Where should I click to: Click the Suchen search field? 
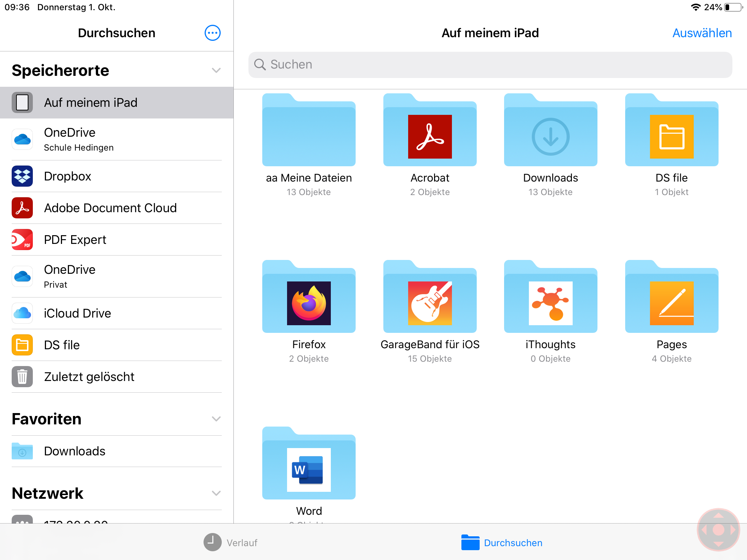[x=490, y=65]
